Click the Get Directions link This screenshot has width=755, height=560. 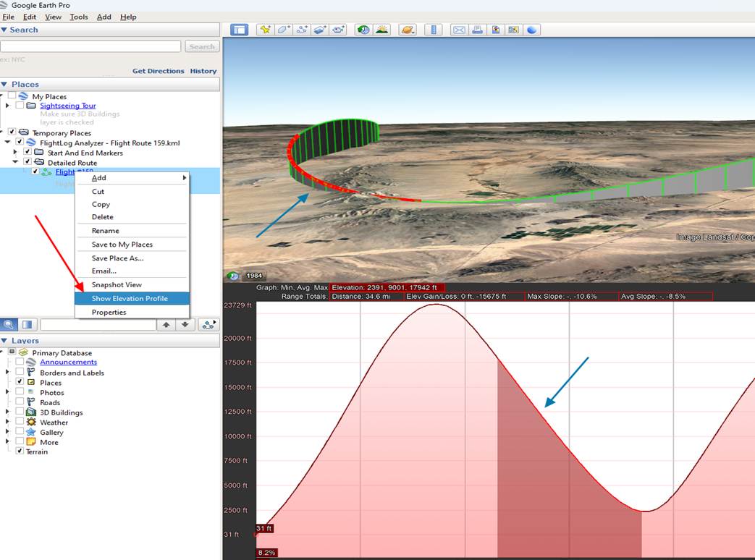click(159, 71)
